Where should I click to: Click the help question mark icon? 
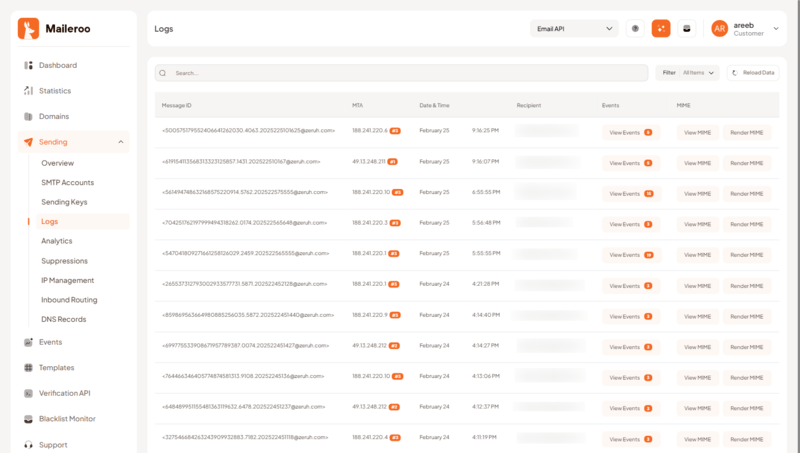coord(635,29)
